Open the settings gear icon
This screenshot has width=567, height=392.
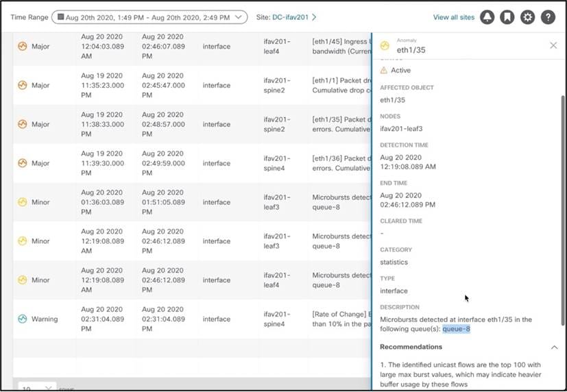[528, 17]
